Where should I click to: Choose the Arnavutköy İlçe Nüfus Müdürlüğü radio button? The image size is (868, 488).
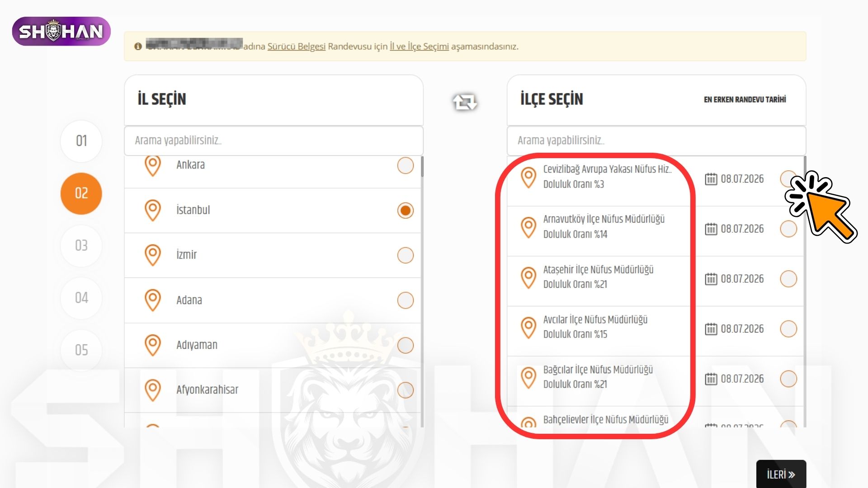788,229
